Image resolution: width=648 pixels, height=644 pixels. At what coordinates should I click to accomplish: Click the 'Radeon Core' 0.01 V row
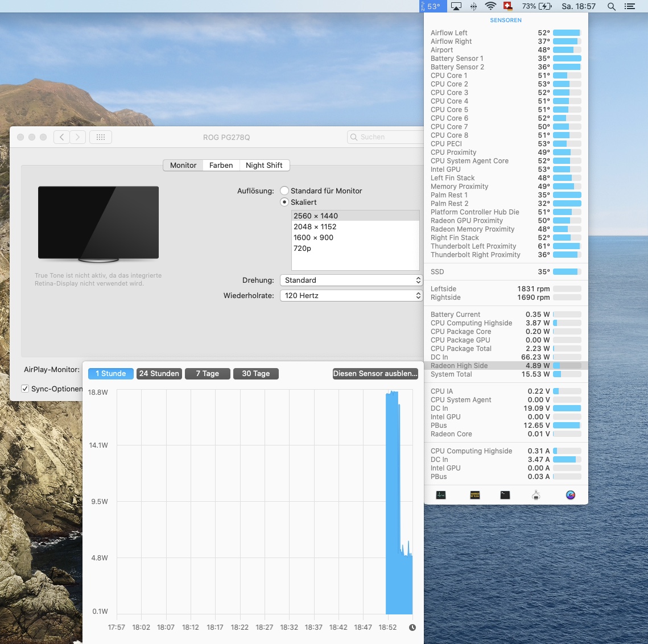tap(506, 434)
